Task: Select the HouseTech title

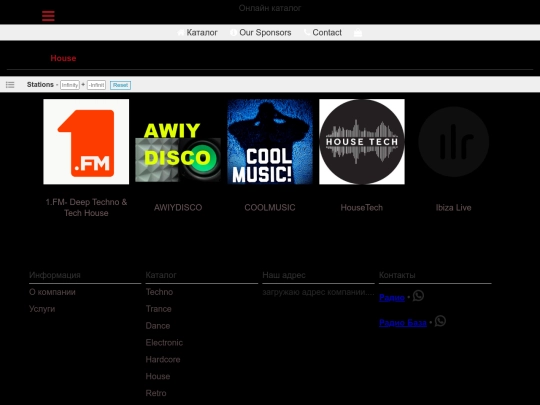Action: pyautogui.click(x=362, y=207)
